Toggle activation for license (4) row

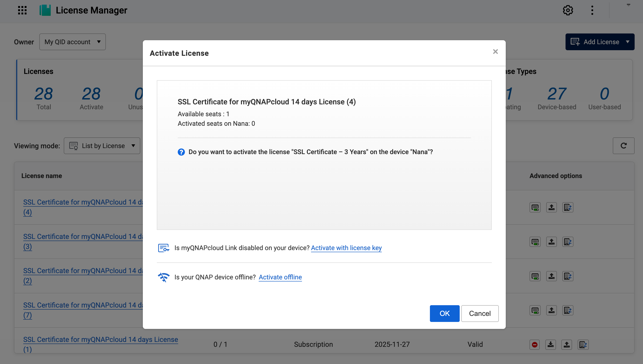click(535, 207)
